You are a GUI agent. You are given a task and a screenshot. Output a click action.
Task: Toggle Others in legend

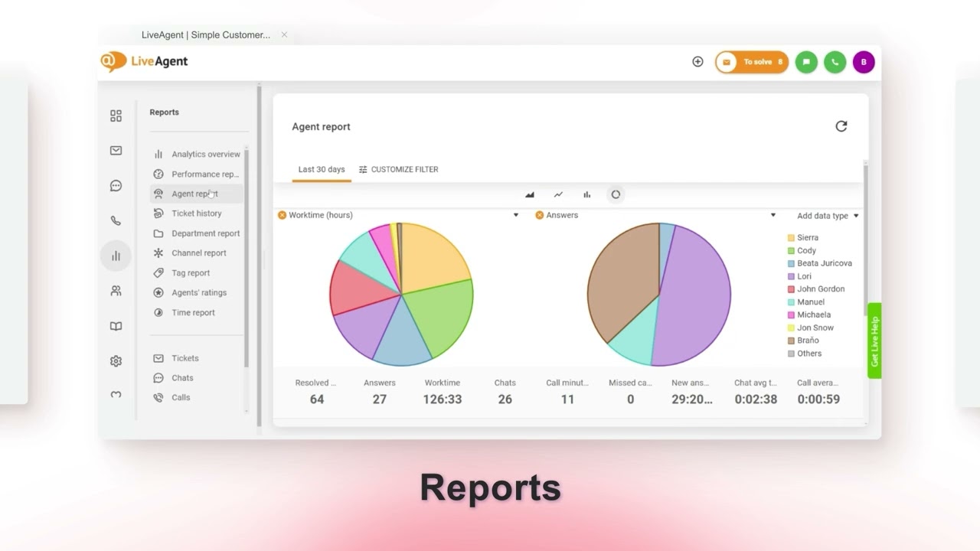point(805,354)
